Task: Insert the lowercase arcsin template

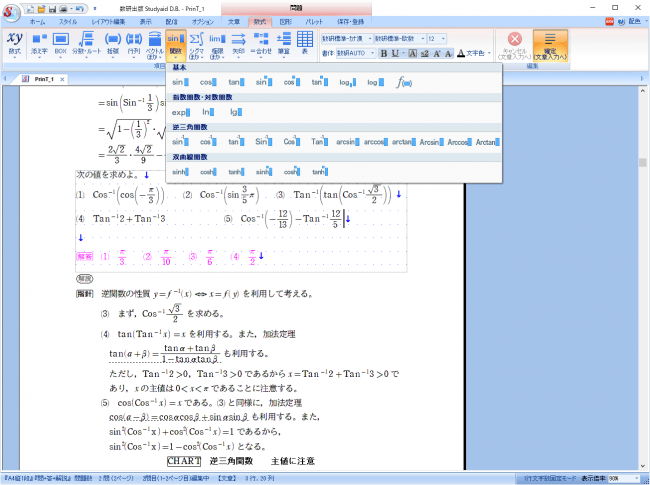Action: click(x=347, y=142)
